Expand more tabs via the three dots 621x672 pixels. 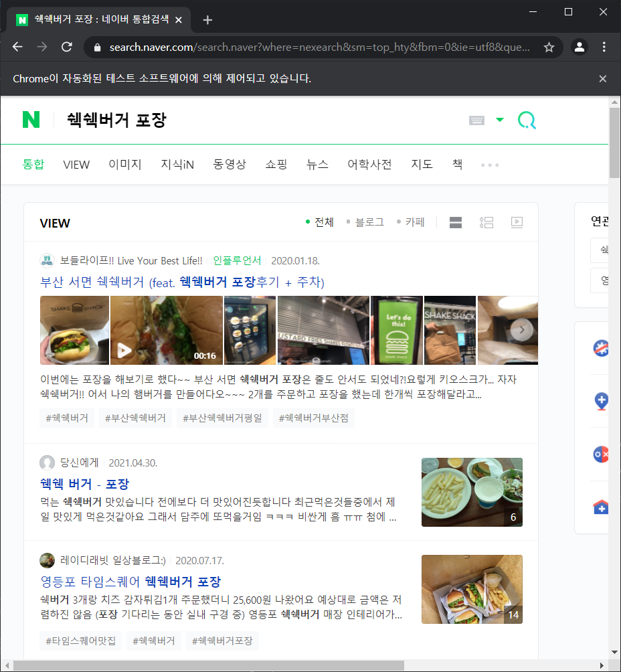click(490, 165)
